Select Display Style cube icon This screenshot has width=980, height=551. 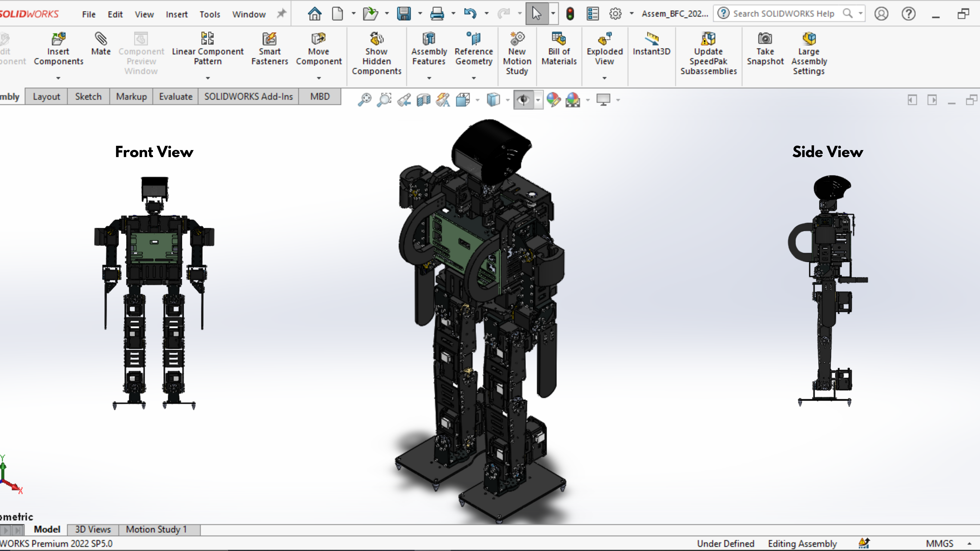493,100
